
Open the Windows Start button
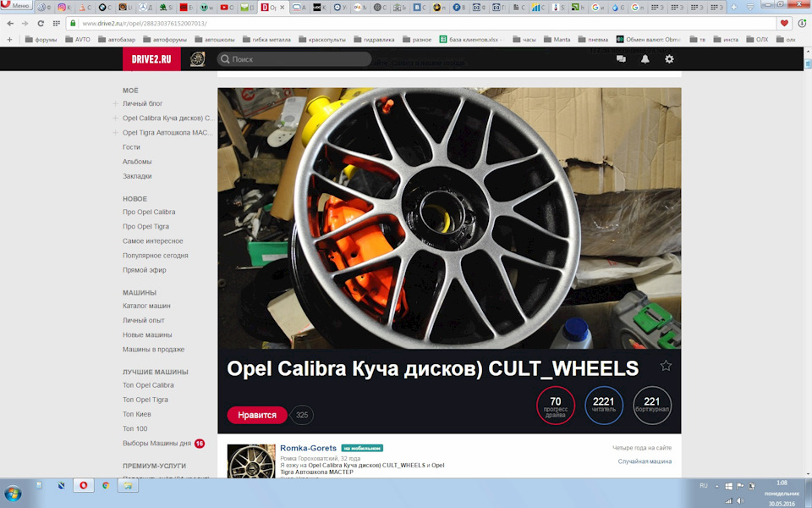click(13, 493)
